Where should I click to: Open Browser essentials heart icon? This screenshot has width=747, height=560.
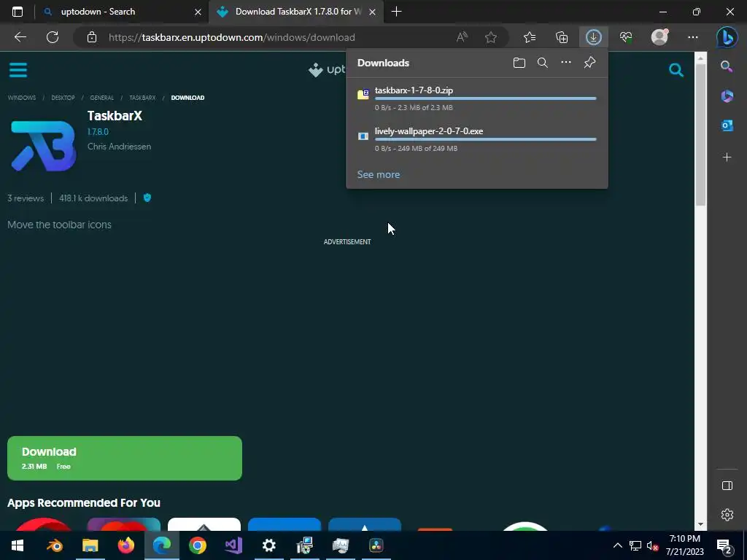point(626,37)
